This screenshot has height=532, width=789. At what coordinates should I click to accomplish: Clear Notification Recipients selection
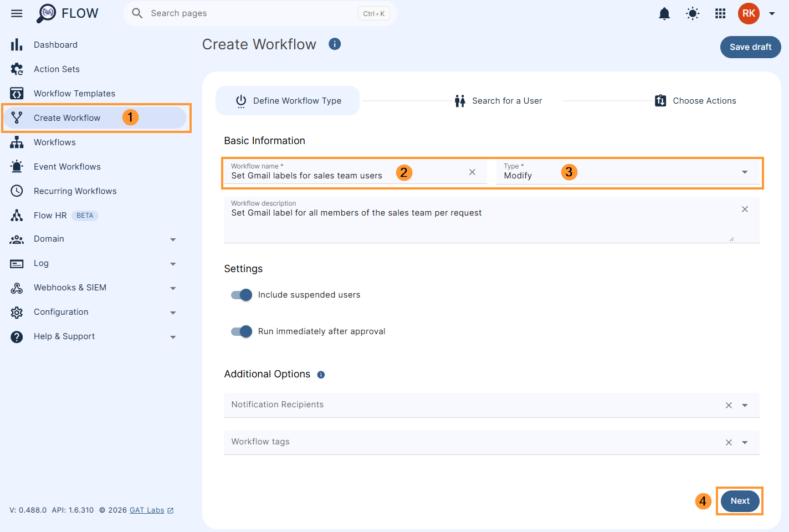(729, 406)
